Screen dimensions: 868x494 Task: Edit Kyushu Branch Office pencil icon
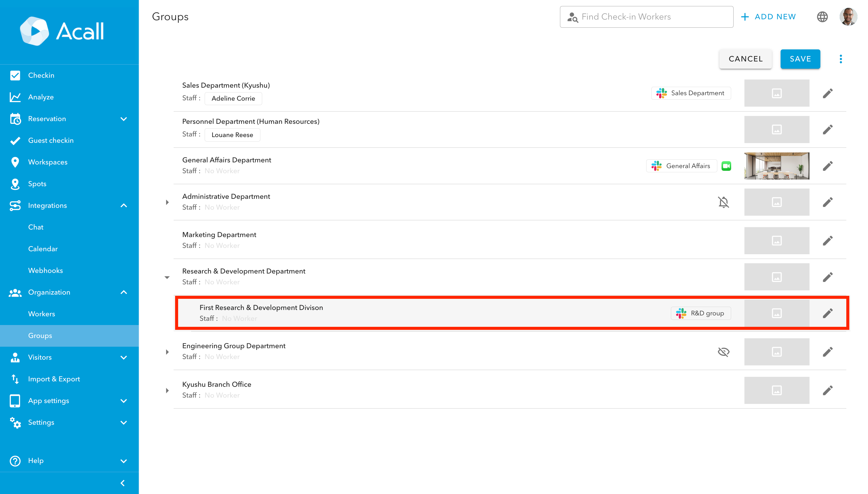point(827,390)
